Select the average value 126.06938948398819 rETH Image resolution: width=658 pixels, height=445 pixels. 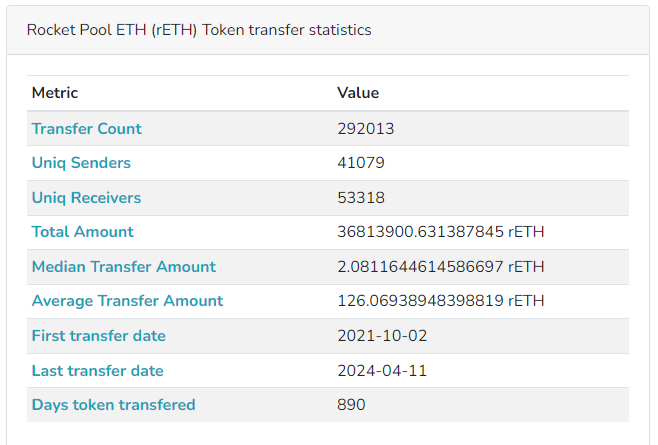(x=441, y=301)
